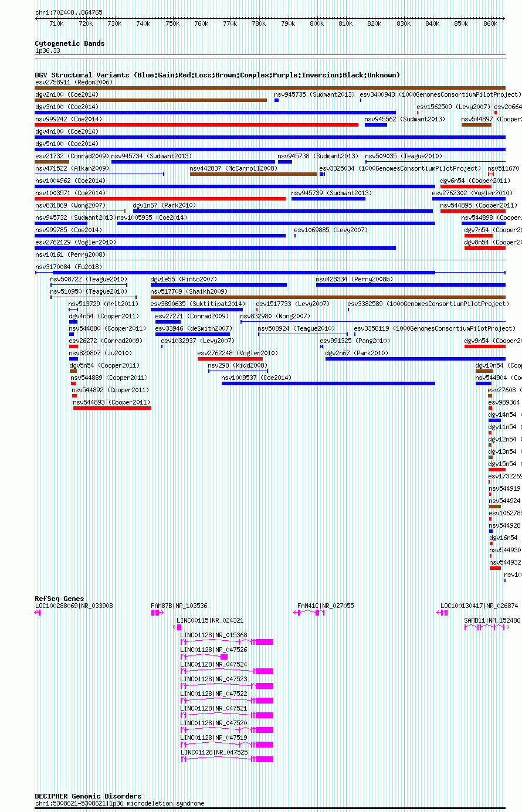The image size is (522, 812).
Task: Select gene FAM41C|NR_027055 label
Action: (x=326, y=606)
